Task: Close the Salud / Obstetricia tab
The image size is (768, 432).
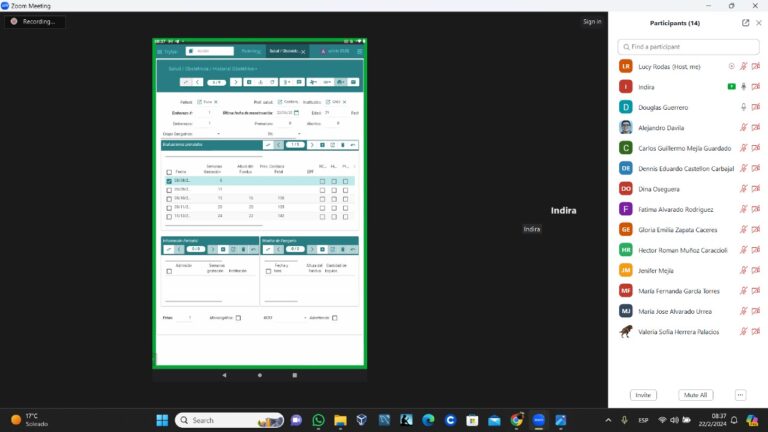Action: 303,52
